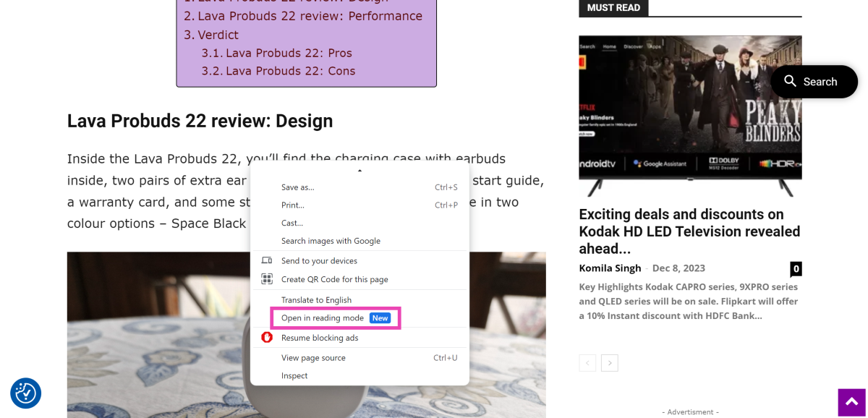Click the 'MUST READ' section header
The height and width of the screenshot is (418, 868).
point(613,8)
